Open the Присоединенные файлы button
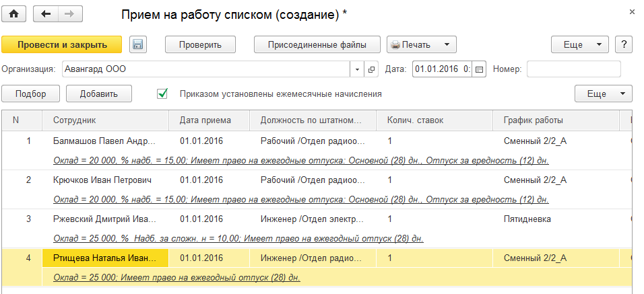 (x=317, y=45)
